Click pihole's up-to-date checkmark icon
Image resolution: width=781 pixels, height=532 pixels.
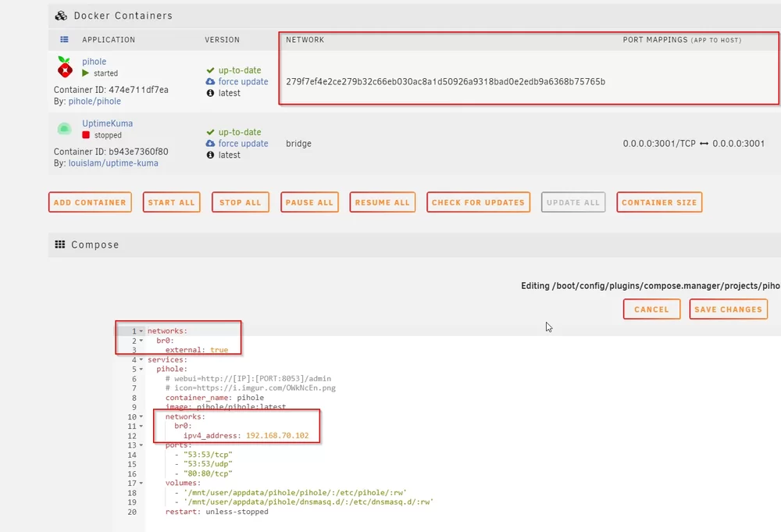pos(210,70)
